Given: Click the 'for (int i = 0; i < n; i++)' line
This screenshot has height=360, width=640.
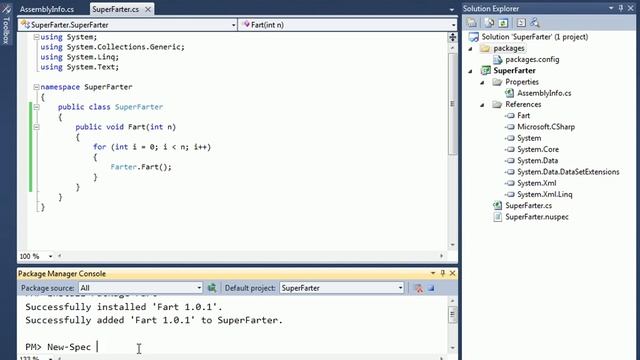Looking at the screenshot, I should pos(152,147).
